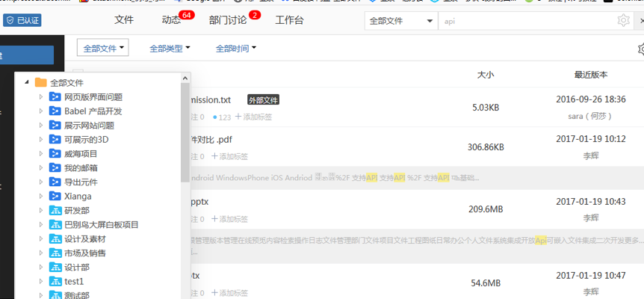Select Xianga in the folder tree

coord(78,197)
